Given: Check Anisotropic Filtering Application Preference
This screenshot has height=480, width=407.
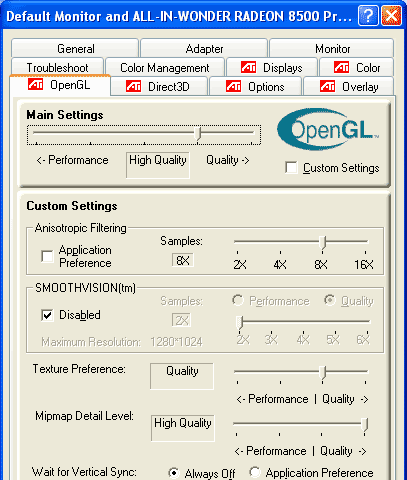Looking at the screenshot, I should [47, 256].
